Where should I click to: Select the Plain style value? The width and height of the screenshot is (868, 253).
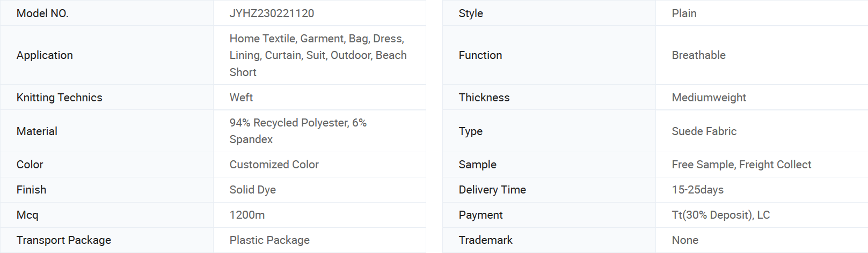coord(684,13)
